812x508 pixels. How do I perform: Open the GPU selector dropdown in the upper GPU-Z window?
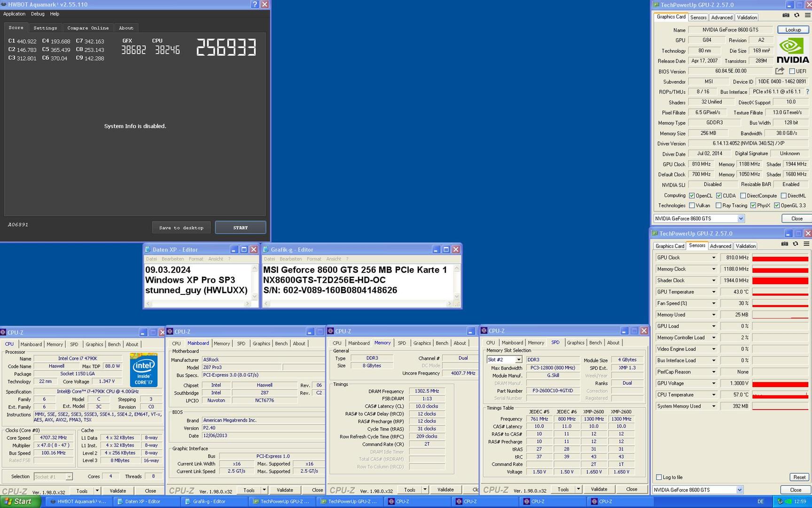(741, 219)
